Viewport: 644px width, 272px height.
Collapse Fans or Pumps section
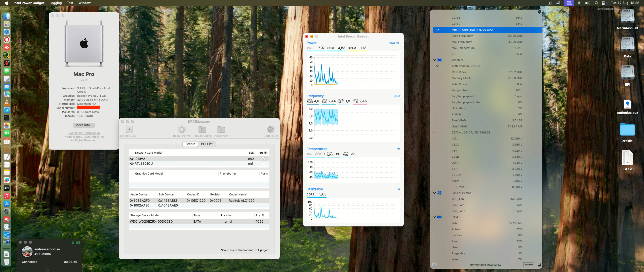coord(434,193)
